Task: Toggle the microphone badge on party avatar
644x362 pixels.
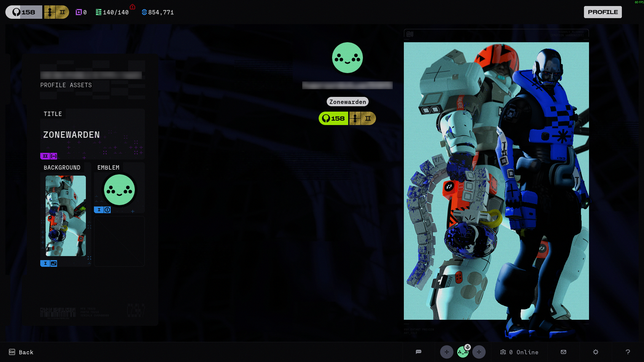Action: click(468, 347)
